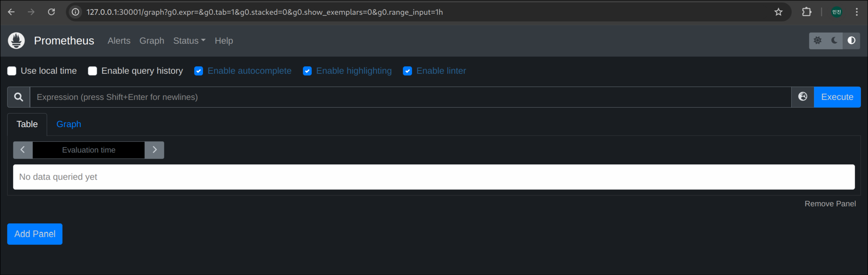
Task: Open the Help link in navbar
Action: 224,41
